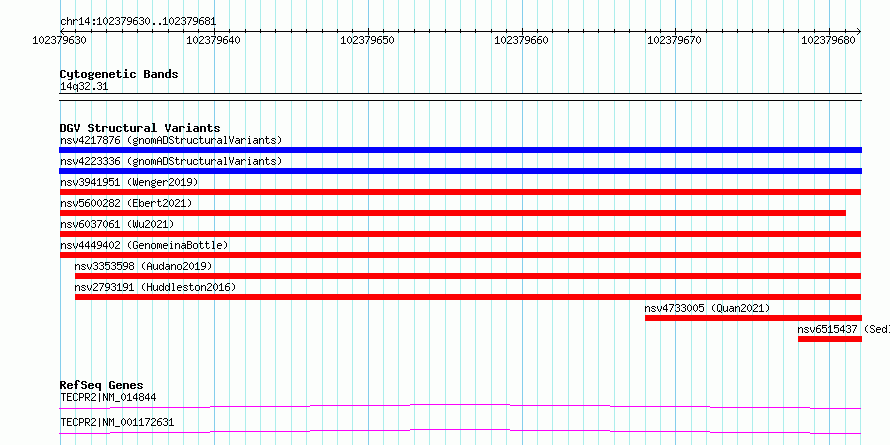Open the nsv4449402 (GenomeinaBottle) label
This screenshot has height=445, width=890.
(144, 245)
